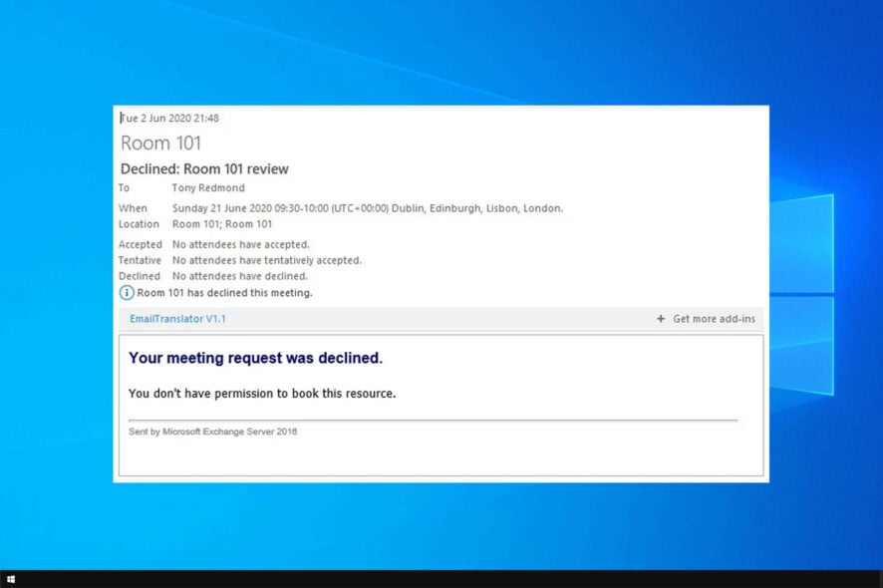The height and width of the screenshot is (588, 883).
Task: Click the 'Location' field label
Action: 139,224
